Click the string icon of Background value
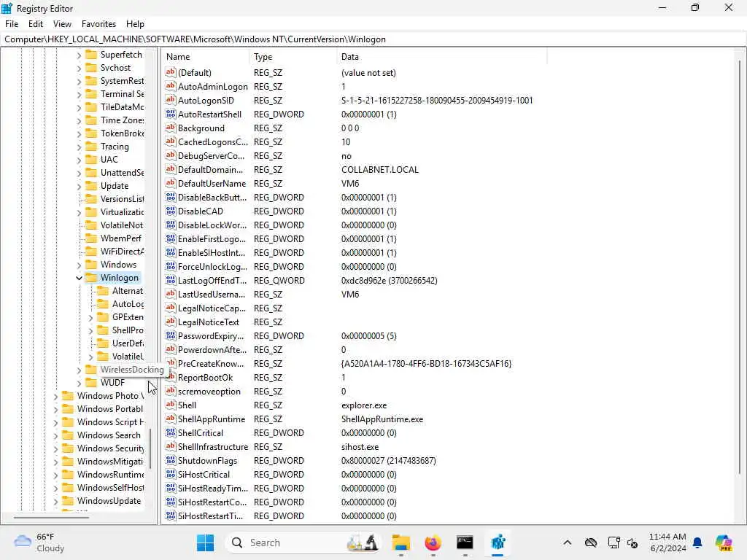This screenshot has height=560, width=747. click(x=171, y=128)
